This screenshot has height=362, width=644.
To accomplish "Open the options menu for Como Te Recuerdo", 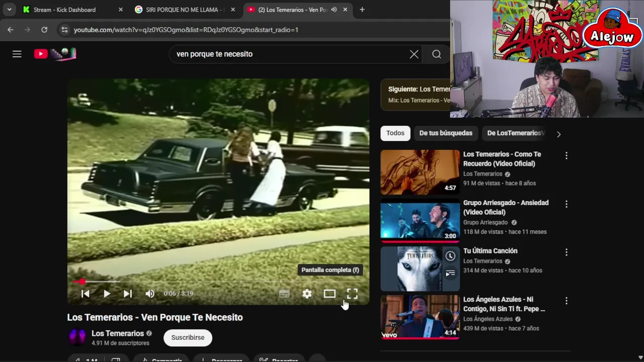I will point(566,156).
